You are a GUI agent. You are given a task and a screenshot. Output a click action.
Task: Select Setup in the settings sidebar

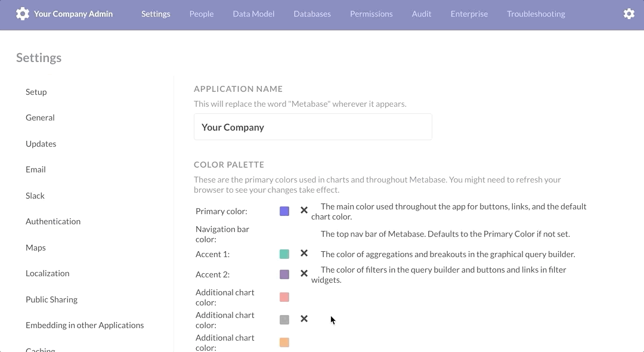point(36,92)
